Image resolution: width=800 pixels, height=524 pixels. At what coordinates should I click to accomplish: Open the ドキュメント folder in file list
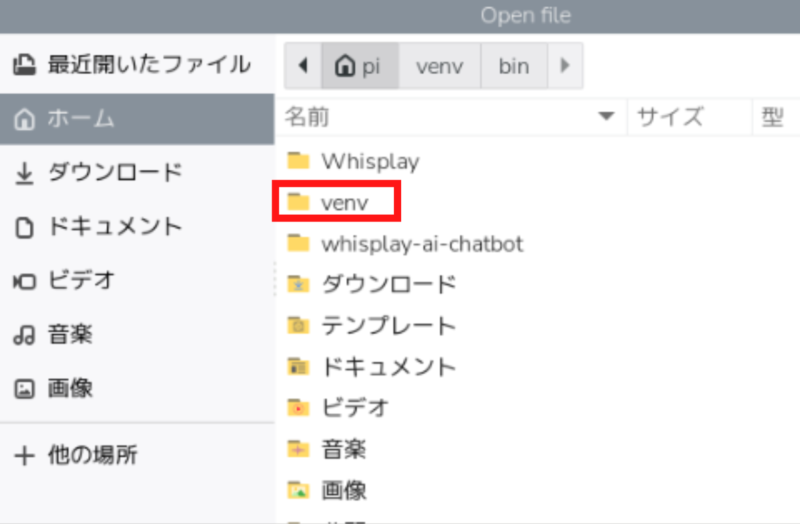coord(387,367)
